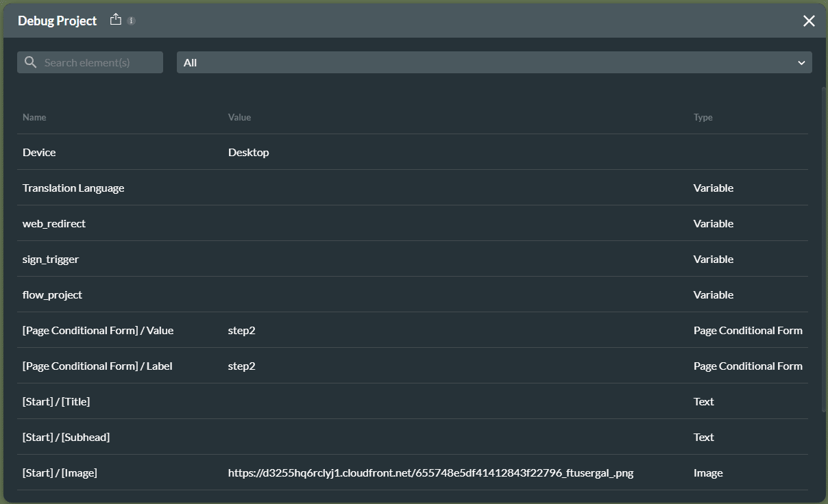
Task: Click the cloudfront image URL for Start Image
Action: 430,473
